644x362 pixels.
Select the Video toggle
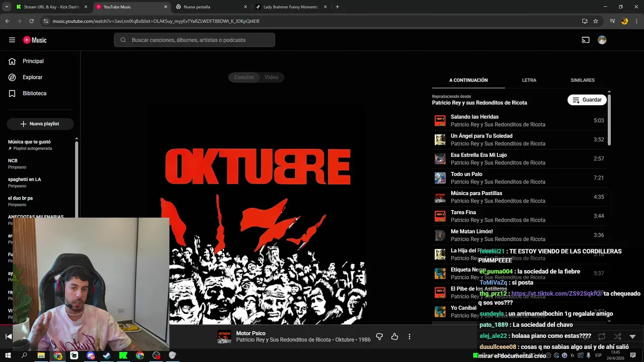(272, 77)
